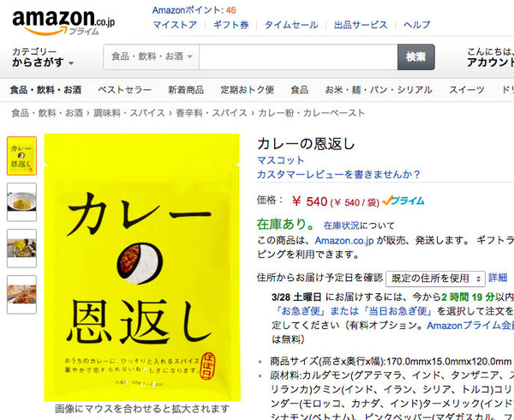514x420 pixels.
Task: Click the main yellow product image
Action: 142,267
